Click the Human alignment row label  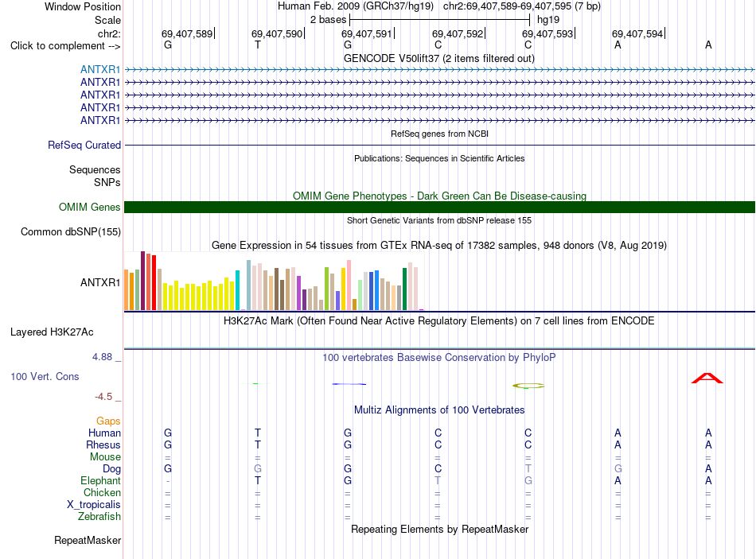[104, 433]
